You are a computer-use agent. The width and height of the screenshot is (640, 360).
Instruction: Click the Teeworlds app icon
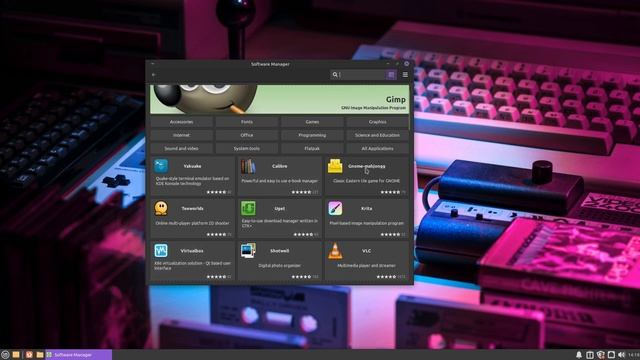coord(161,208)
